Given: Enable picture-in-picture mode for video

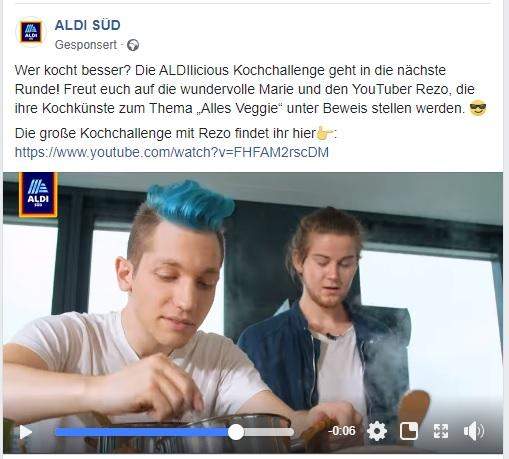Looking at the screenshot, I should tap(409, 431).
